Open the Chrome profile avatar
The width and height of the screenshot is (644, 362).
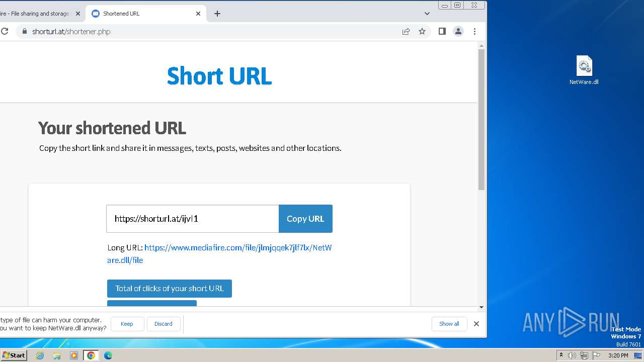458,31
